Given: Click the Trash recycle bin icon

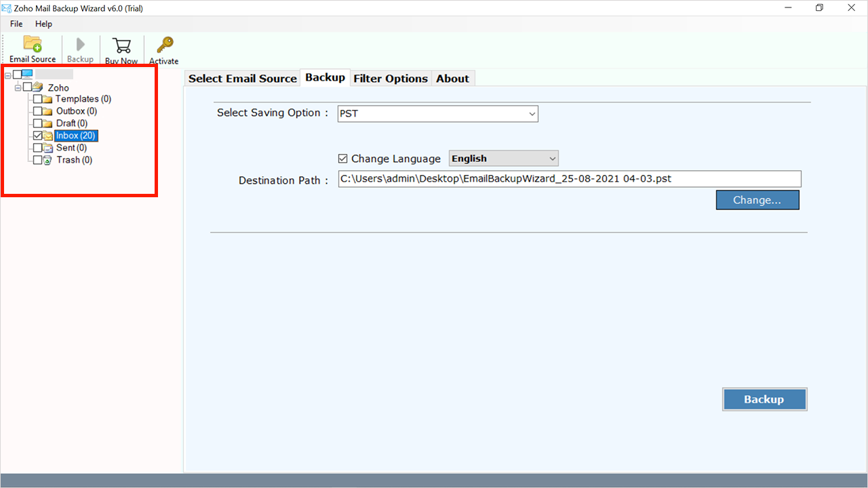Looking at the screenshot, I should point(47,160).
